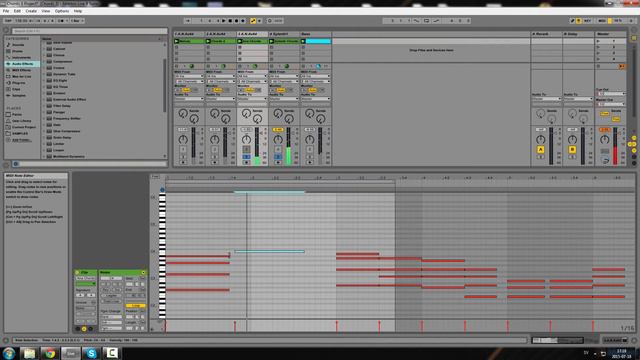Toggle the Computer MIDI Keyboard button

(578, 21)
